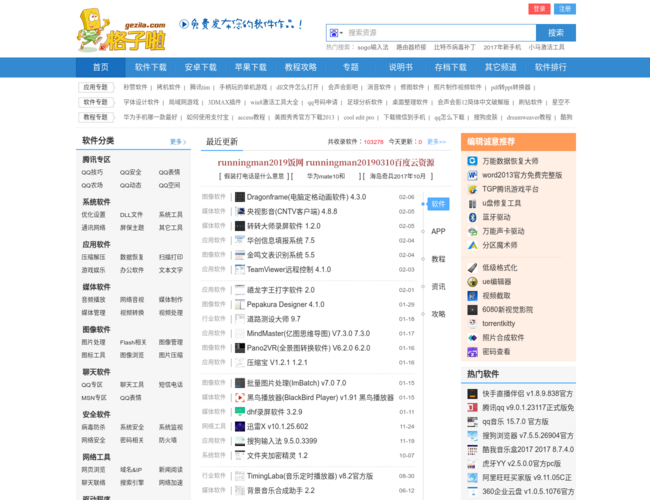Open TeamViewer远程控制 4.1.0 link
The height and width of the screenshot is (500, 650).
point(289,269)
